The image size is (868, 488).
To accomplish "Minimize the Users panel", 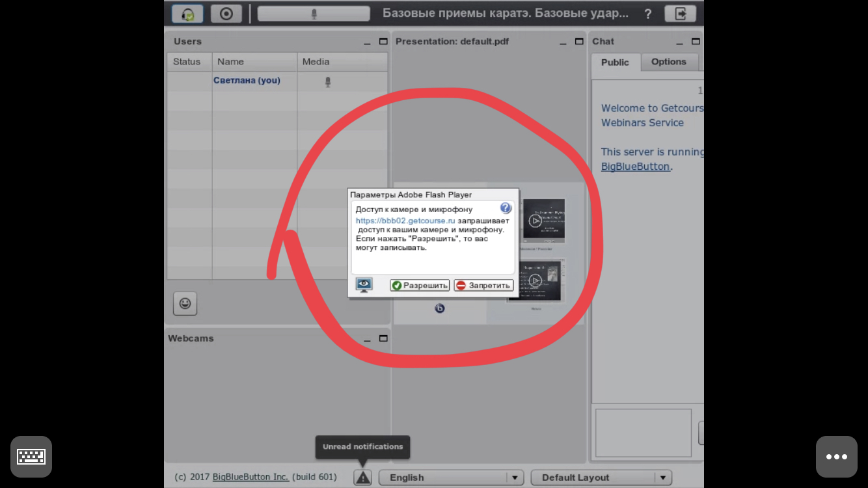I will pyautogui.click(x=367, y=42).
